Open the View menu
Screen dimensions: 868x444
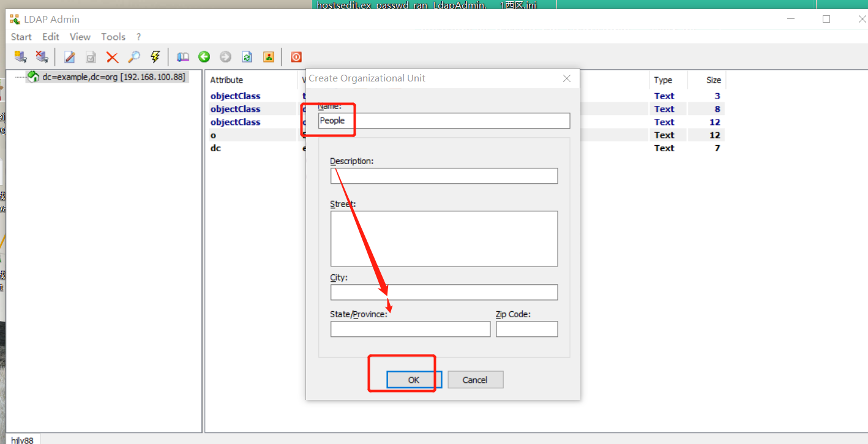pos(80,37)
